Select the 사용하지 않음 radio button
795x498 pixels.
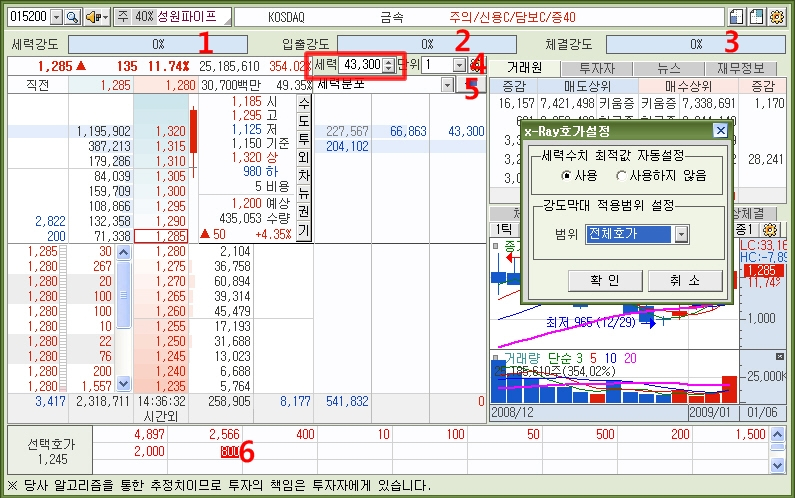click(621, 175)
